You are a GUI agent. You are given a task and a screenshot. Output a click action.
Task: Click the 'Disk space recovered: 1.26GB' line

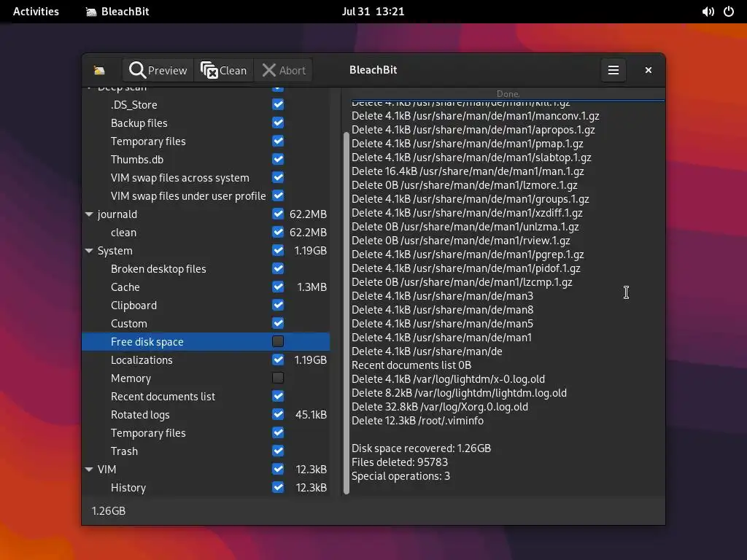(x=421, y=448)
